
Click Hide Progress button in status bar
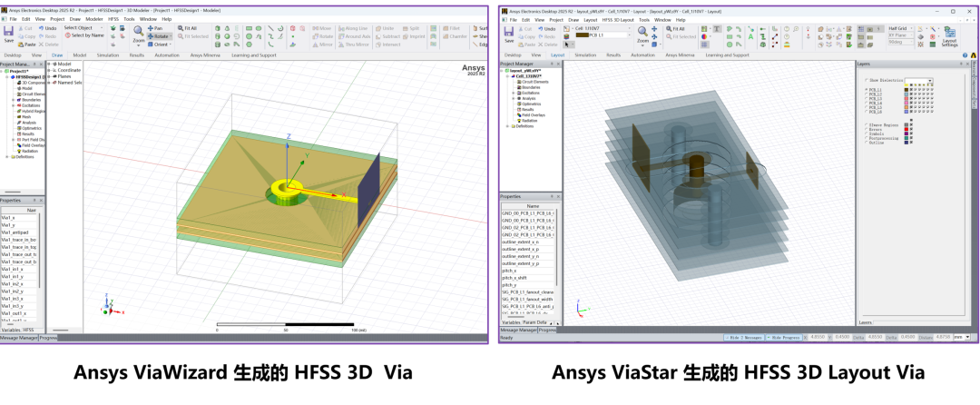[784, 338]
